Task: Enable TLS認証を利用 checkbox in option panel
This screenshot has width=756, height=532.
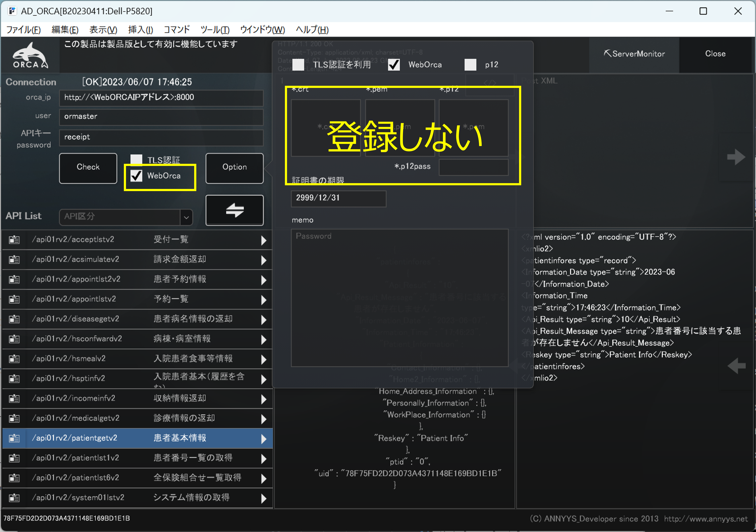Action: [298, 64]
